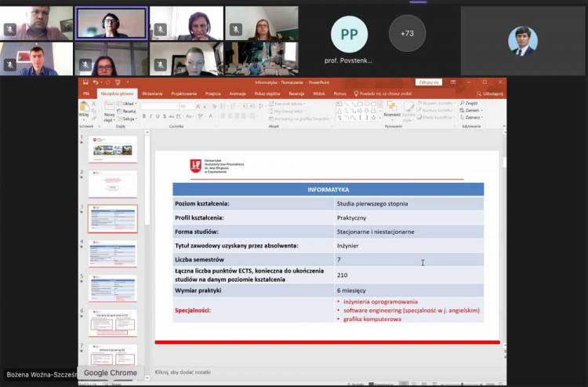Open the Wstawianie ribbon tab

152,93
